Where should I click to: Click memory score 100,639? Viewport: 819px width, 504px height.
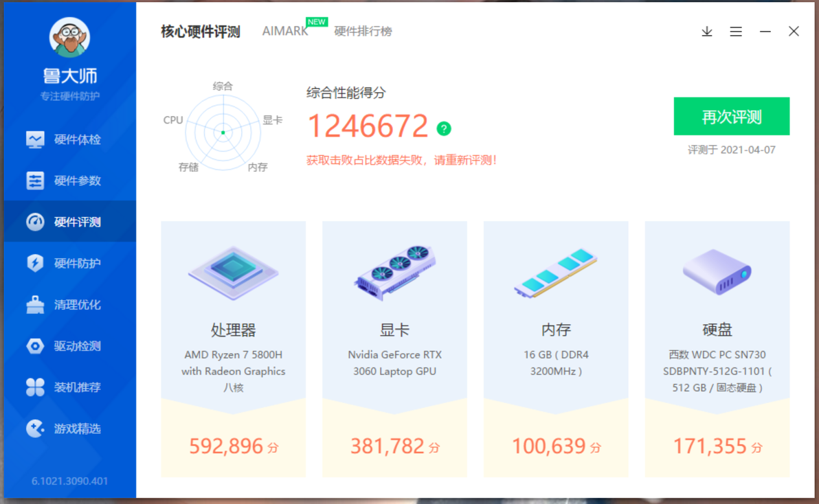point(548,446)
